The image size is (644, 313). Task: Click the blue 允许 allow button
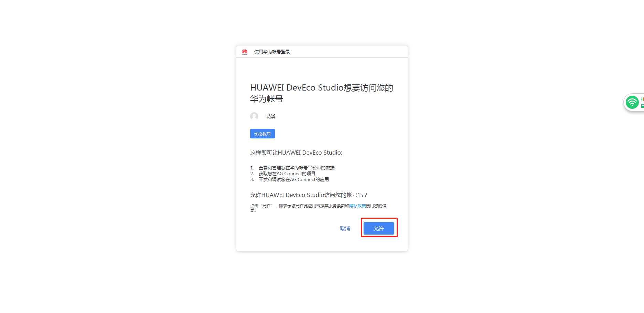pos(379,228)
